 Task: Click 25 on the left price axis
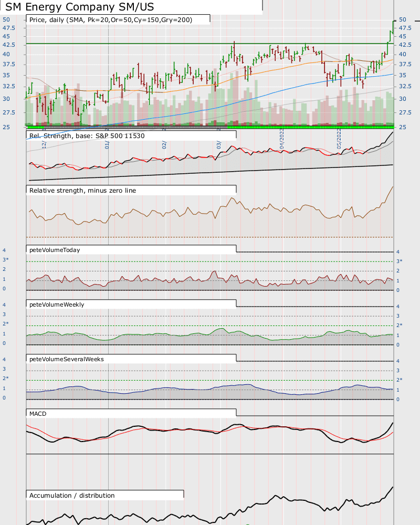pos(6,127)
